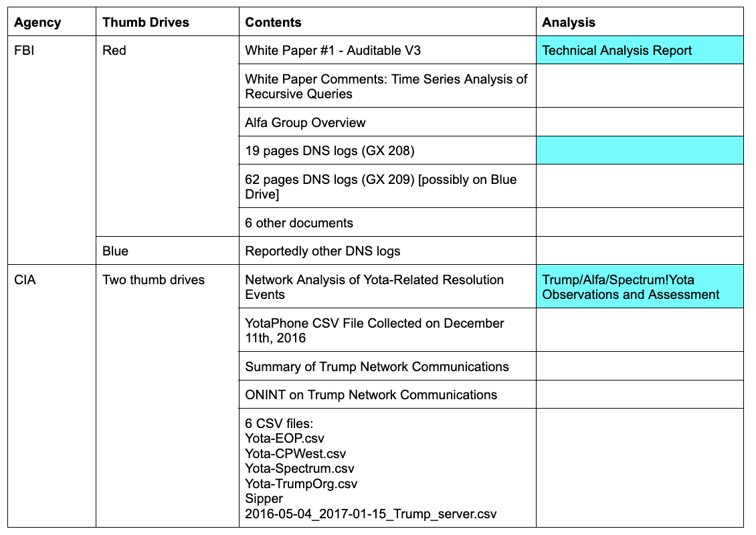Click the "Red" thumb drive cell
756x535 pixels.
(x=167, y=136)
